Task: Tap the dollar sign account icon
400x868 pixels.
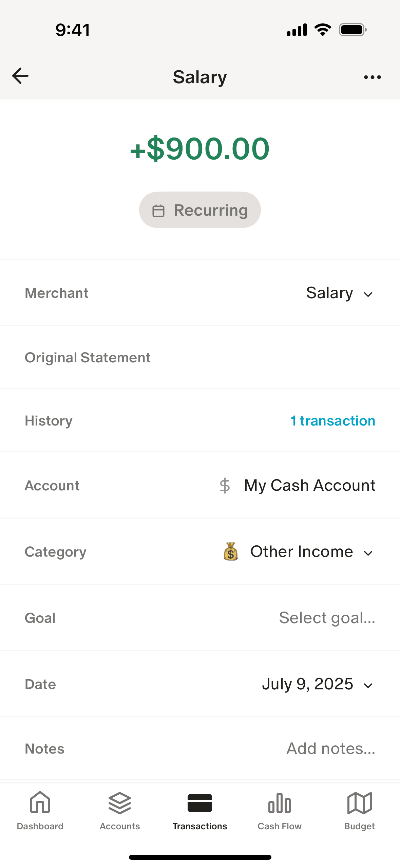Action: point(225,485)
